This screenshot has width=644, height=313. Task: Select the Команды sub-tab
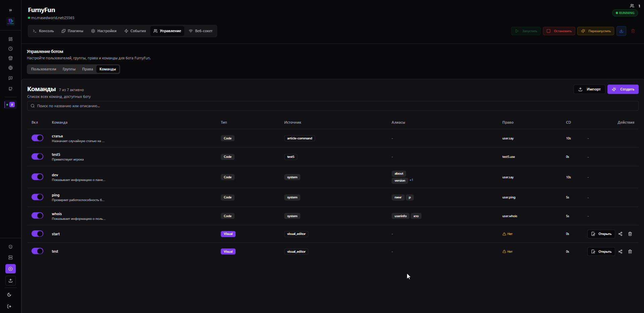tap(108, 69)
